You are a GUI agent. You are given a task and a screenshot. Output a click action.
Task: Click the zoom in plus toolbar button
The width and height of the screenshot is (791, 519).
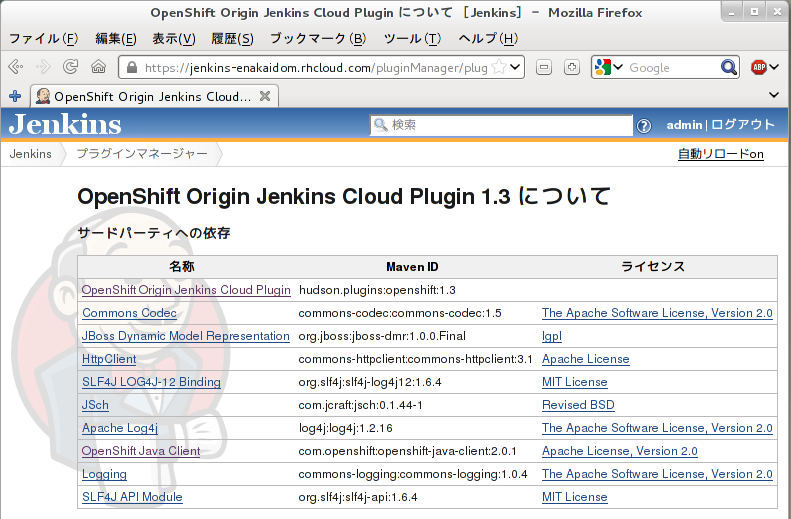[x=572, y=67]
